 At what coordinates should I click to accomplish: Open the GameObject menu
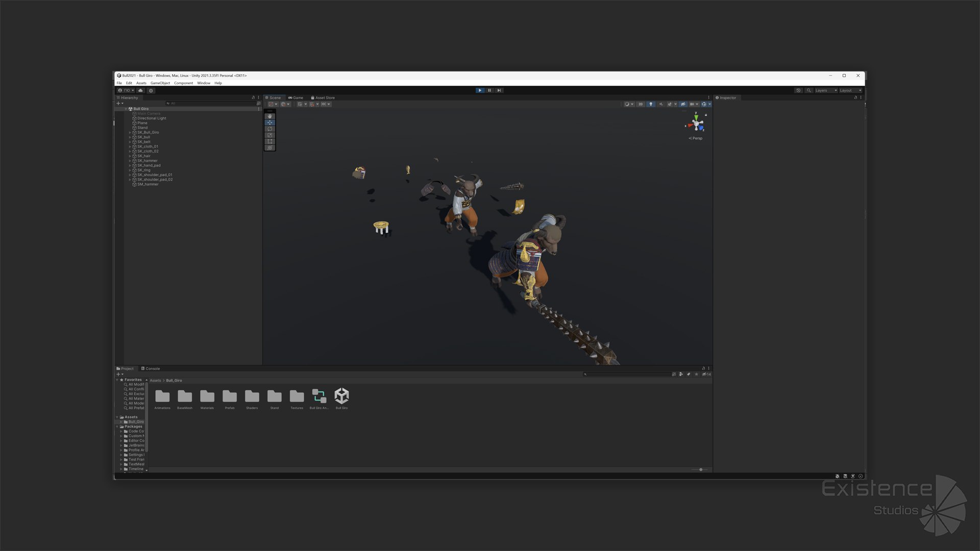(160, 83)
